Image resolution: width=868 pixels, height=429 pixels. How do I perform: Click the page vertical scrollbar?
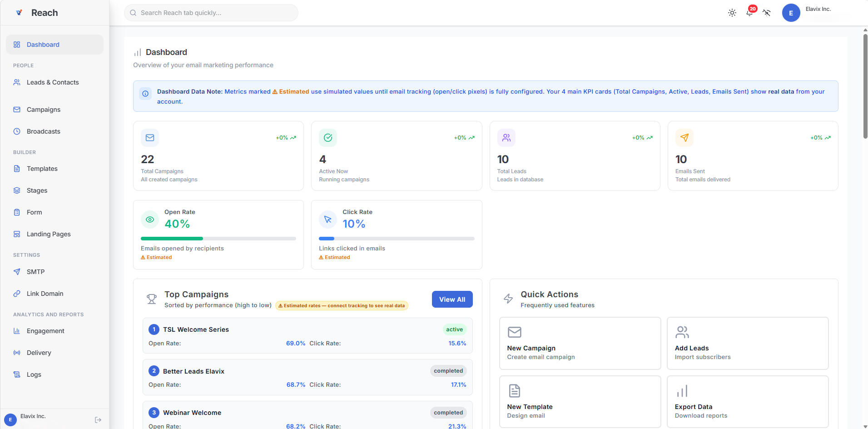[865, 86]
